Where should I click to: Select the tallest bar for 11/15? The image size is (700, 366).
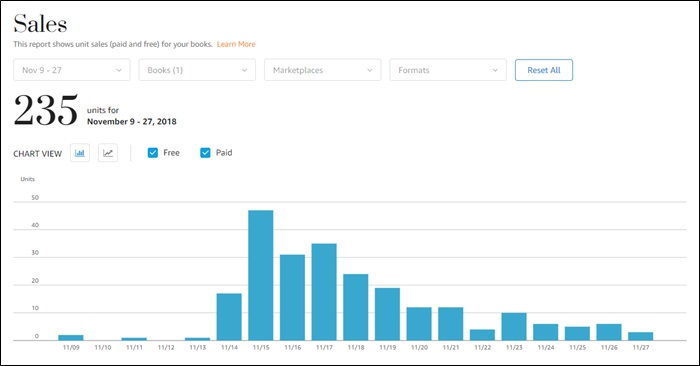click(261, 275)
